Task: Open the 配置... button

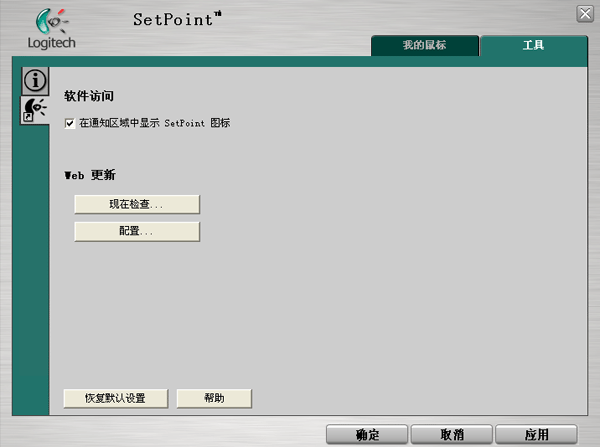Action: tap(137, 232)
